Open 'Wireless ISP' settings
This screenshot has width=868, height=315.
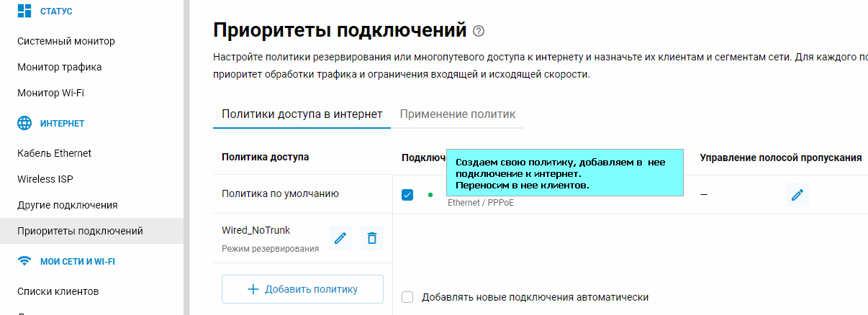[45, 179]
